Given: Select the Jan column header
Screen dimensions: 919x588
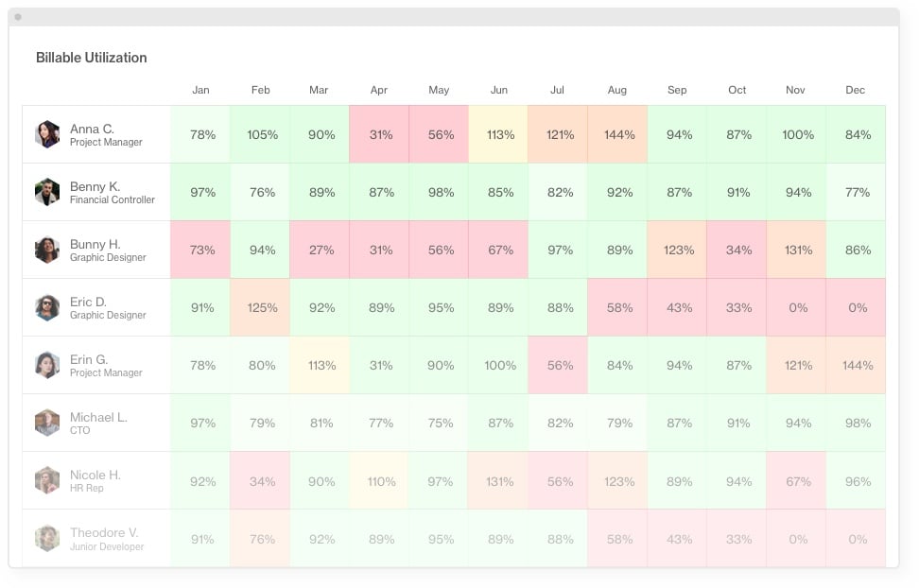Looking at the screenshot, I should [200, 90].
